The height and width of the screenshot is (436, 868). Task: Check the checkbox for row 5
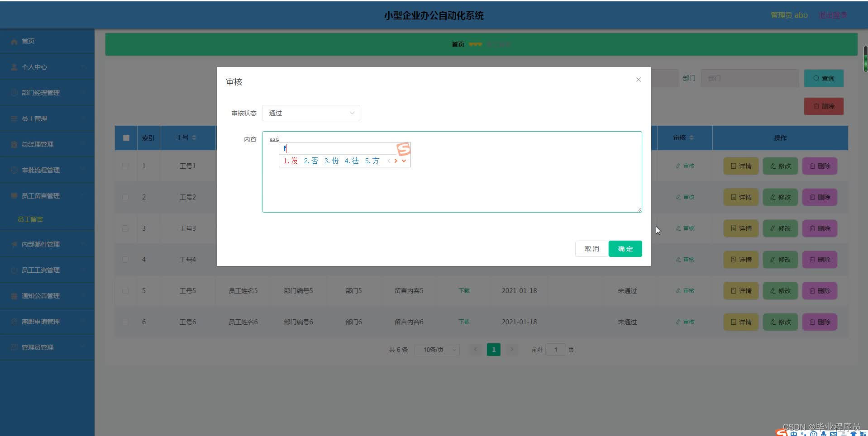125,291
